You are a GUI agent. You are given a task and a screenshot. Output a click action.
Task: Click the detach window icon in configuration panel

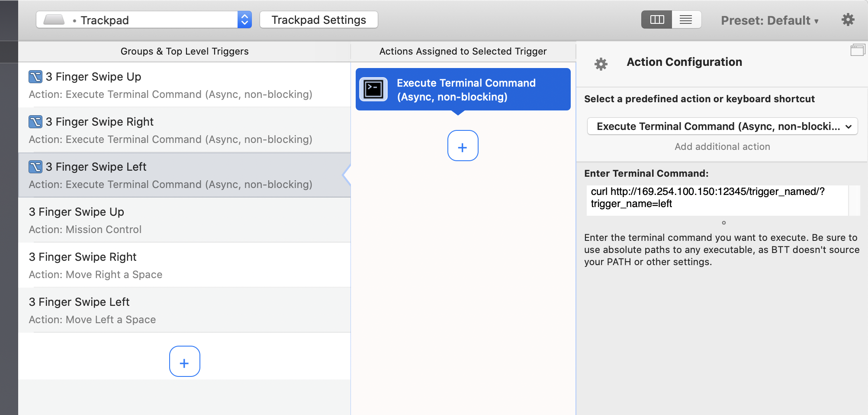857,50
